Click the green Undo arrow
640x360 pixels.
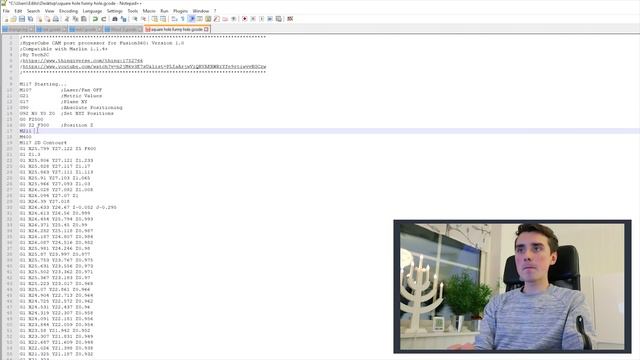(95, 19)
